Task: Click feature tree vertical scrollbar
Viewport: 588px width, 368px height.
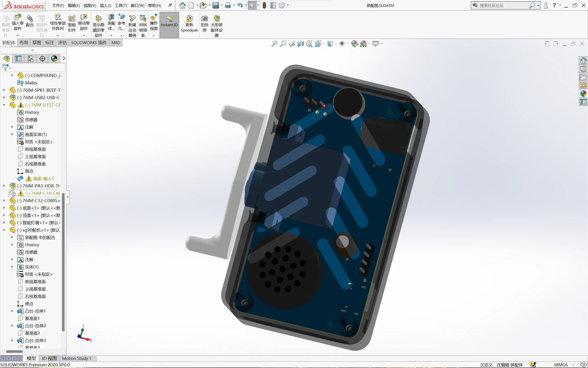Action: coord(63,262)
